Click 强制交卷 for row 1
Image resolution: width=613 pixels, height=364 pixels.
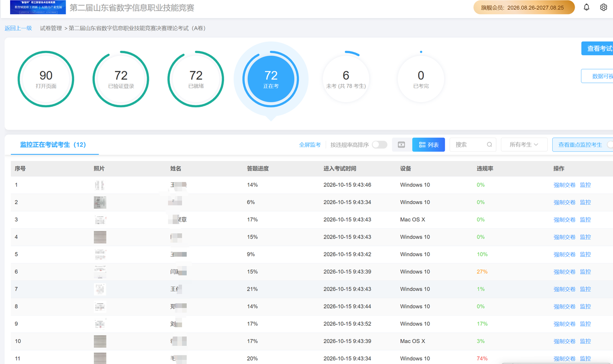pos(565,185)
